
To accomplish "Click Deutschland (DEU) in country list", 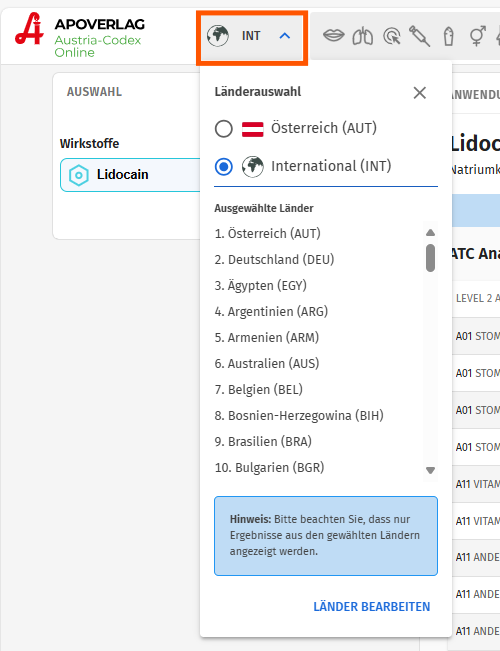I will coord(275,259).
